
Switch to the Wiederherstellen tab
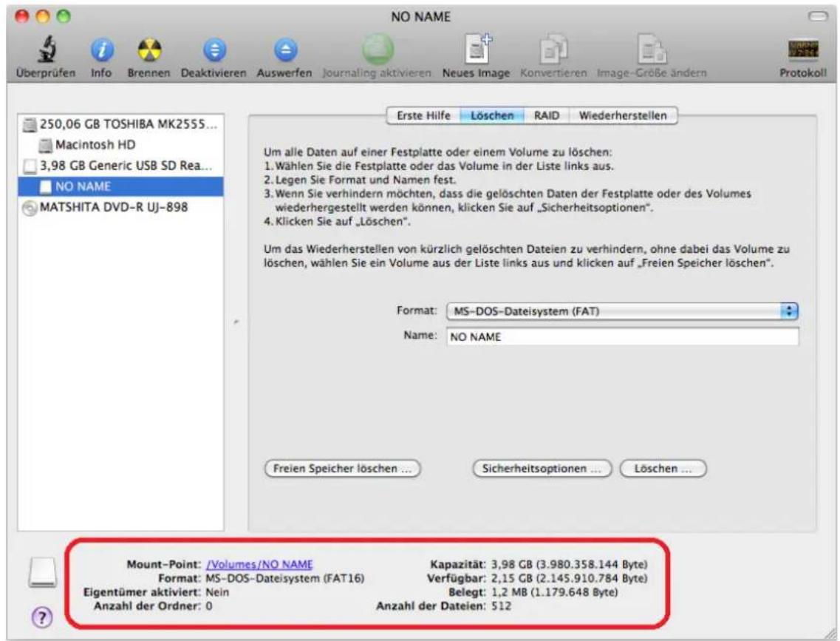[x=623, y=116]
